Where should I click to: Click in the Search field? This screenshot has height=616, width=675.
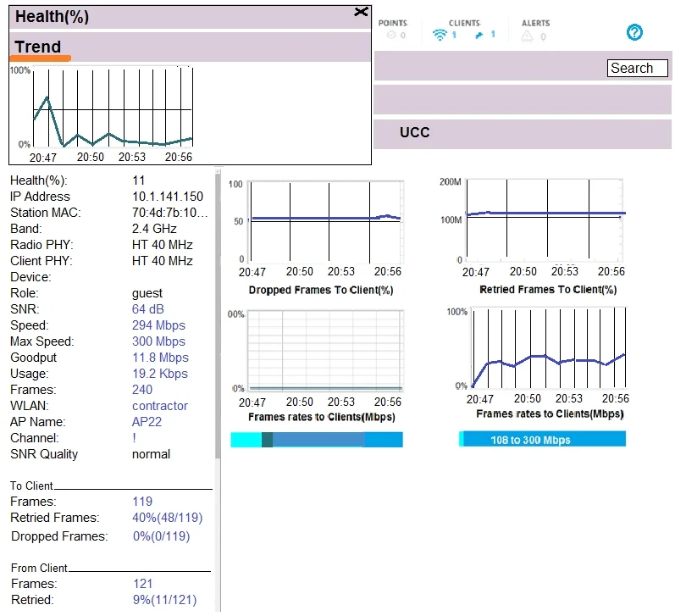click(637, 68)
